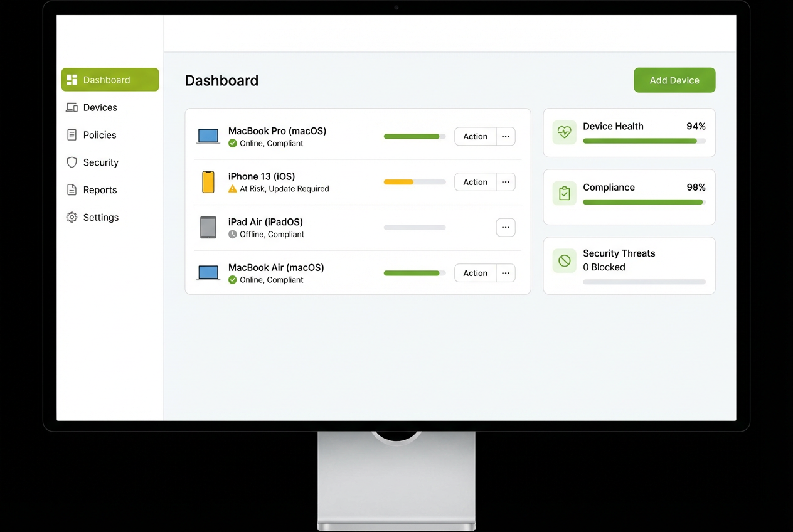Viewport: 793px width, 532px height.
Task: Click the Compliance progress bar
Action: point(643,202)
